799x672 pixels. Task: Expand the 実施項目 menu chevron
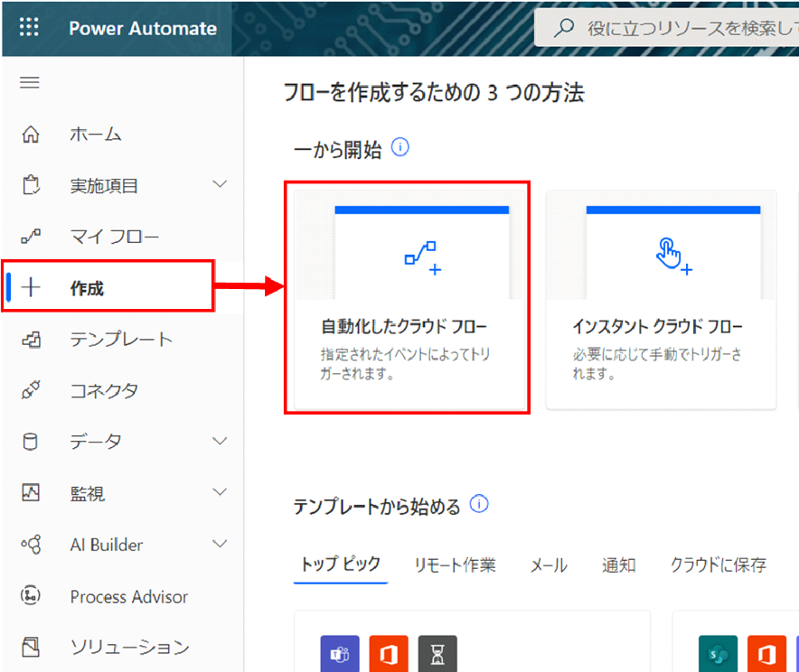point(220,184)
